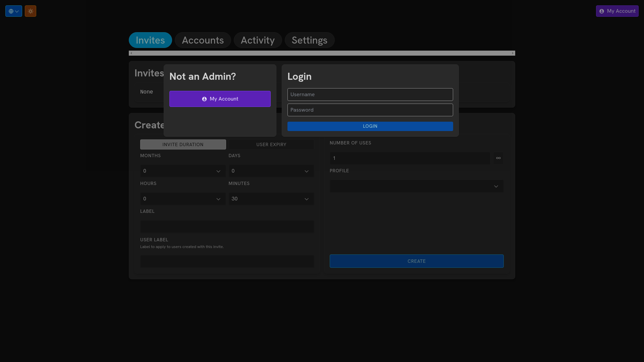Click the 'Label to apply to users' hint text
This screenshot has width=644, height=362.
(x=182, y=247)
